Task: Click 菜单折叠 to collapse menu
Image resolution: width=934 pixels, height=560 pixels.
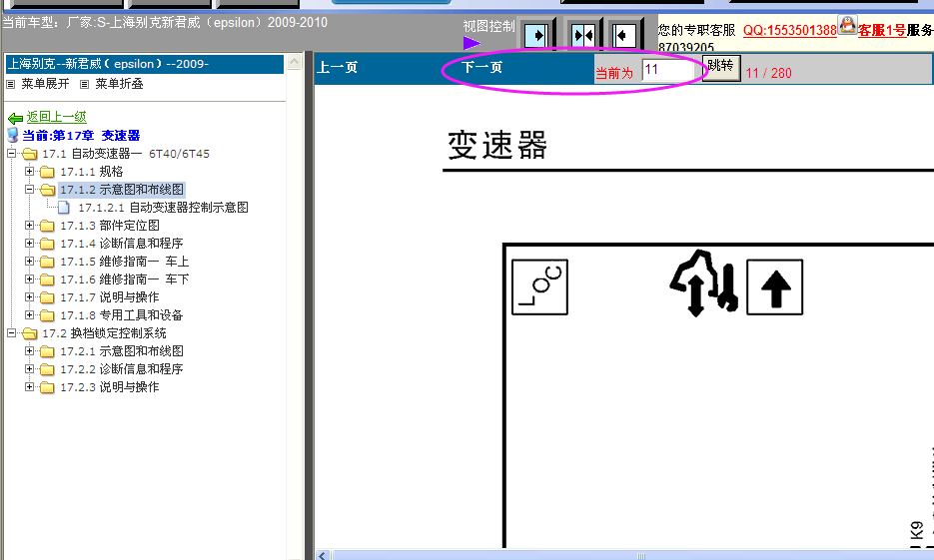Action: [x=119, y=84]
